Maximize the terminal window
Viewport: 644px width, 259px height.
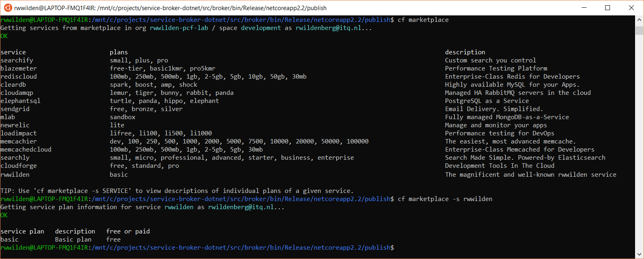coord(608,8)
